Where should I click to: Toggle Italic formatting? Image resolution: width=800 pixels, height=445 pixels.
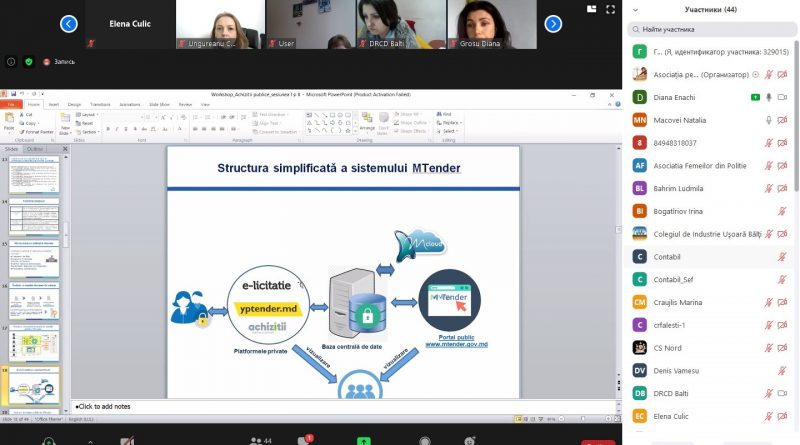point(117,129)
